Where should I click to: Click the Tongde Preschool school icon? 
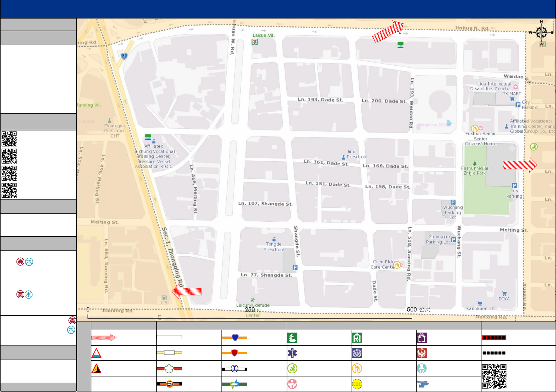[x=274, y=239]
